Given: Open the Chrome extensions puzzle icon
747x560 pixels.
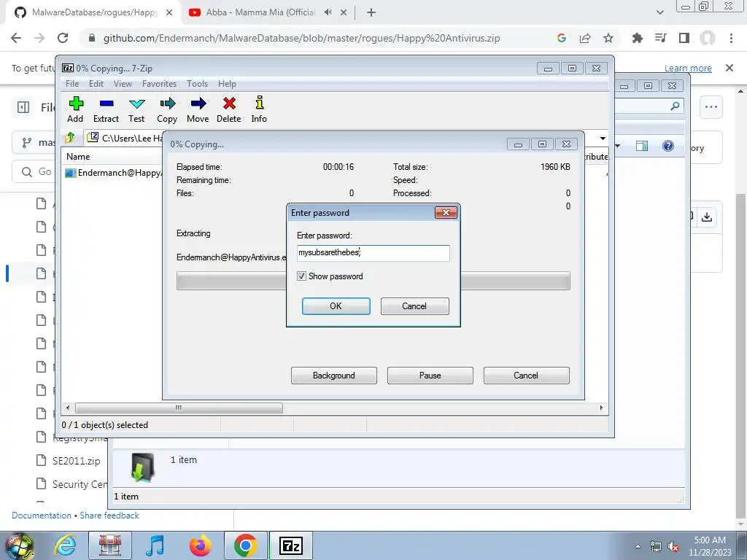Looking at the screenshot, I should (638, 38).
